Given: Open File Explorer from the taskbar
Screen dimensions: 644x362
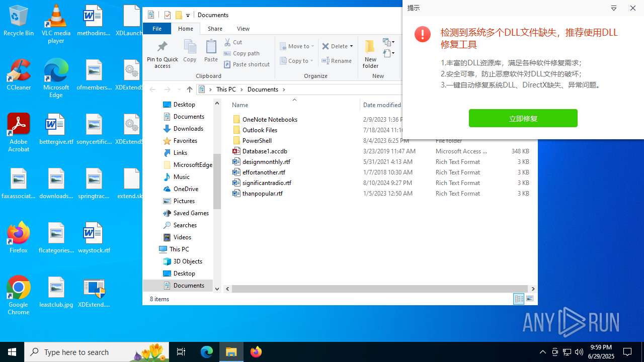Looking at the screenshot, I should tap(231, 352).
